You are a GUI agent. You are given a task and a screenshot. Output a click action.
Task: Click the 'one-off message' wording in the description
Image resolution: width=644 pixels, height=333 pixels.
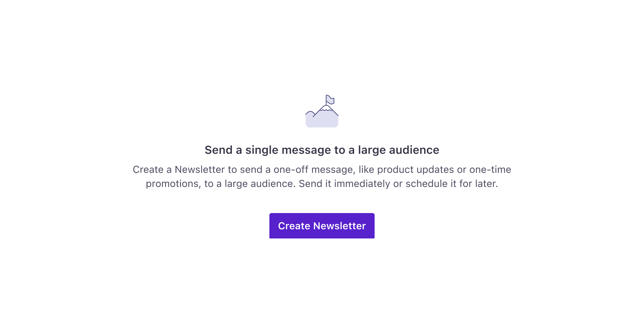point(314,170)
